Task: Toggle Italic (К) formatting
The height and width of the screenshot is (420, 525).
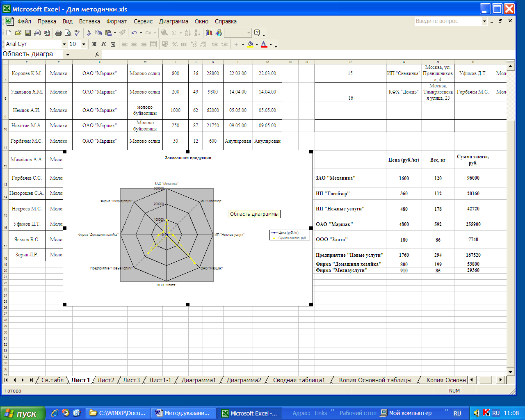Action: pyautogui.click(x=104, y=44)
